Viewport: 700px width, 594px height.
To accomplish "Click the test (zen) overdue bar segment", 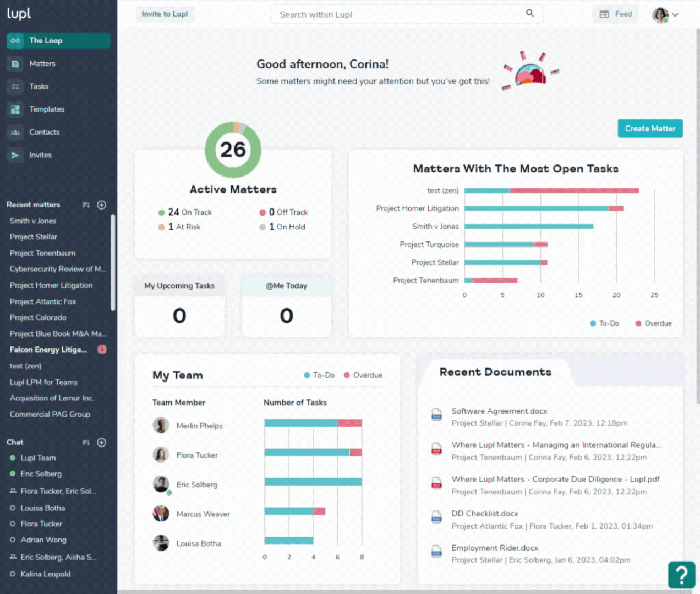I will coord(574,190).
